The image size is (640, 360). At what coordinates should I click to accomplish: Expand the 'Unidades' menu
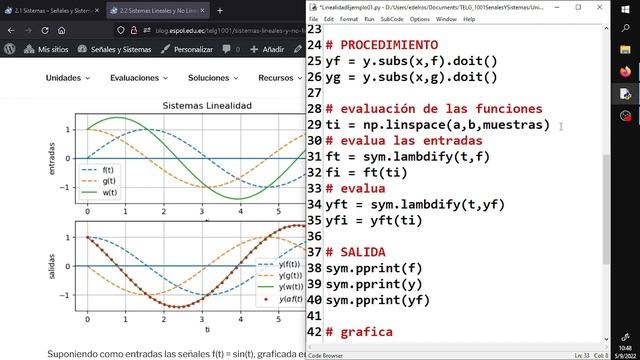click(x=68, y=78)
